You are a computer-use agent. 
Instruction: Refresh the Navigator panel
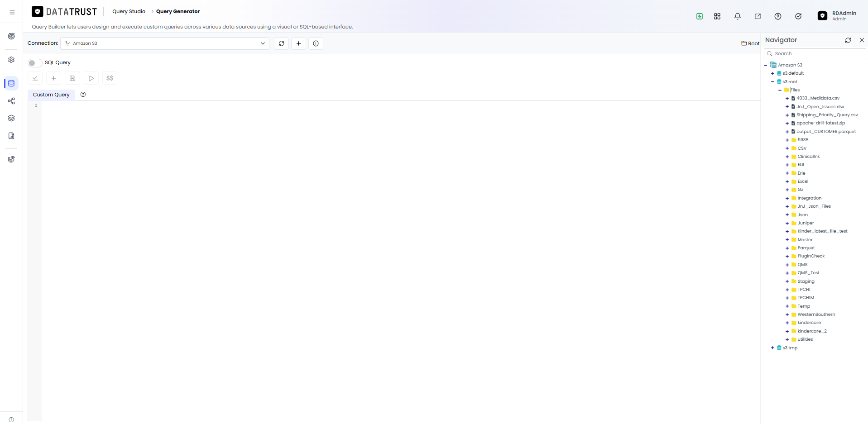pos(848,40)
